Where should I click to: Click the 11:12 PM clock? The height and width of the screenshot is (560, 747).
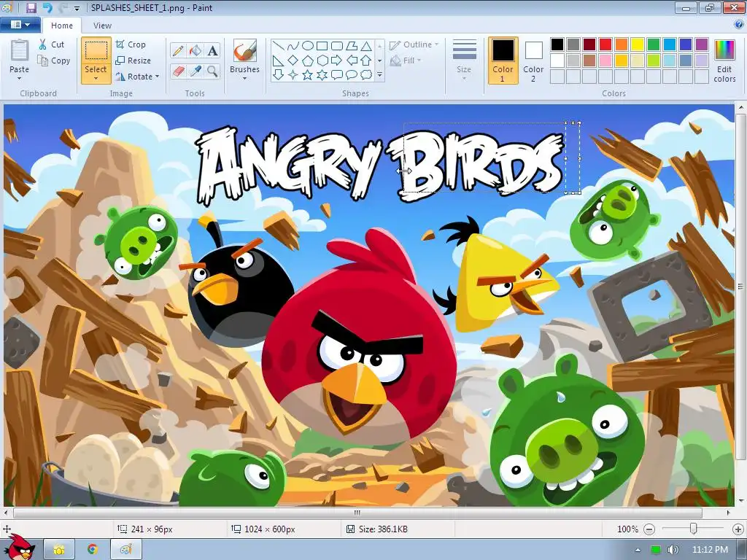click(x=710, y=550)
